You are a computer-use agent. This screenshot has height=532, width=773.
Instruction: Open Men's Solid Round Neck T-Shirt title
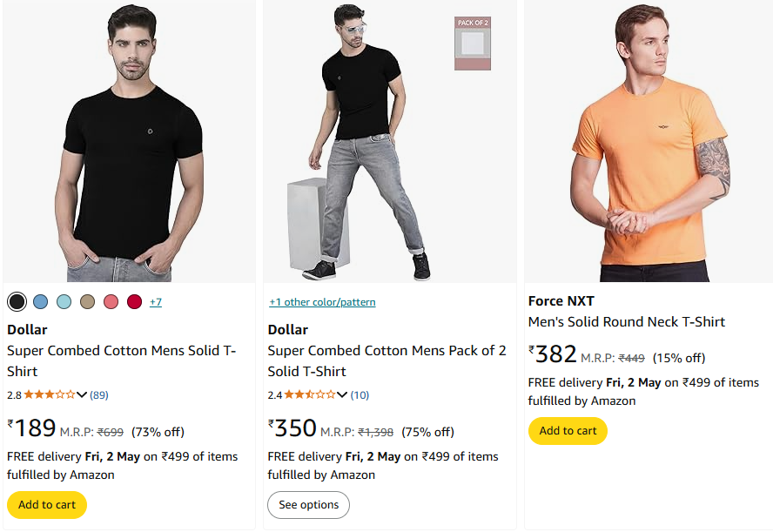[x=627, y=322]
